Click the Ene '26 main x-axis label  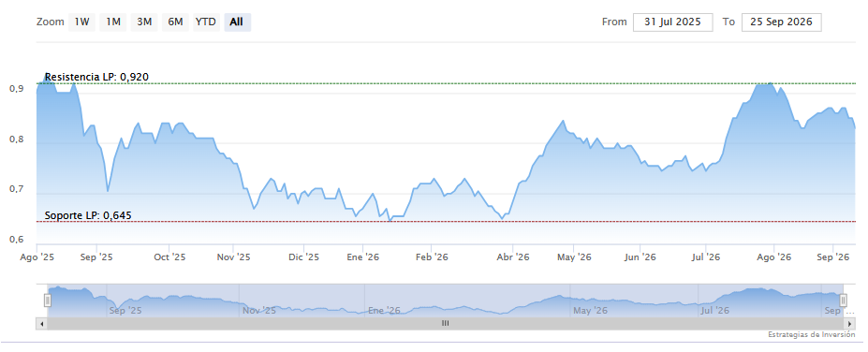[x=363, y=257]
